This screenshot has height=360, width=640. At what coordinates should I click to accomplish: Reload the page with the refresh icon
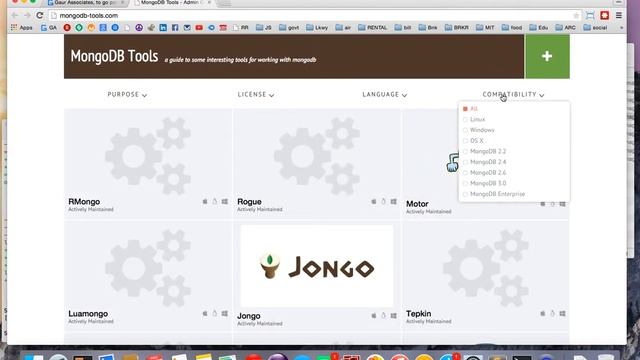click(x=40, y=16)
